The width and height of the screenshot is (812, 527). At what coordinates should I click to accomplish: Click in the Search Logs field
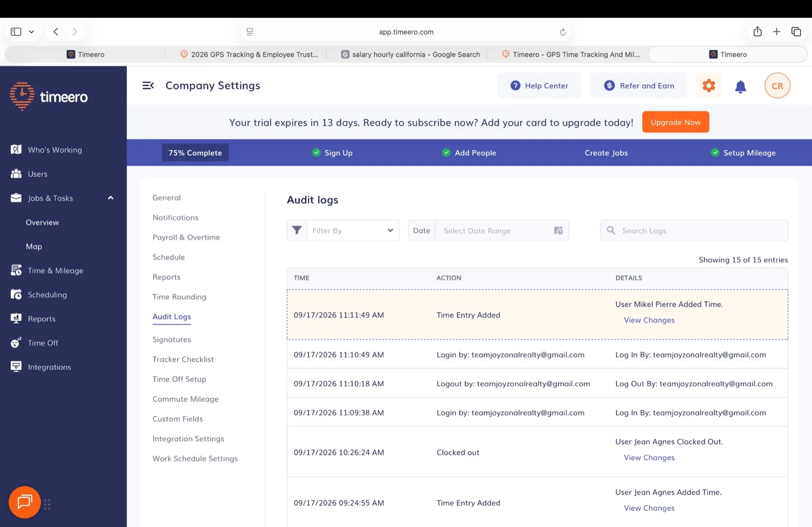coord(694,230)
